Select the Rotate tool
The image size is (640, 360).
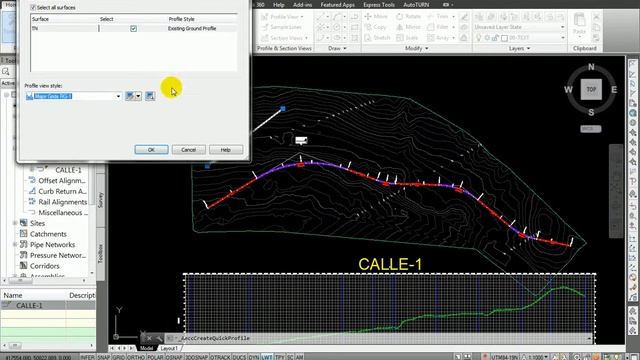click(408, 17)
